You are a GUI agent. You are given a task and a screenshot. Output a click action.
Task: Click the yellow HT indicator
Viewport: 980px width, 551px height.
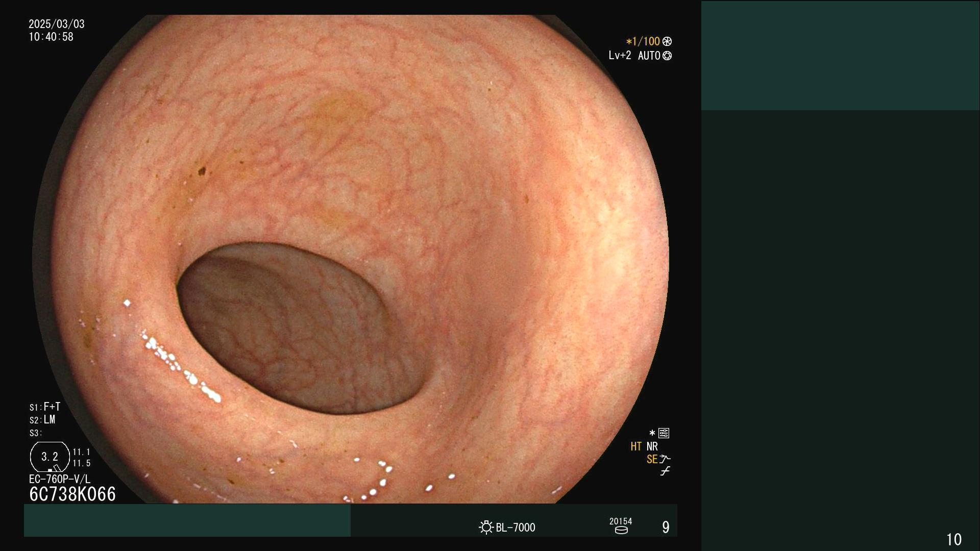pyautogui.click(x=636, y=446)
